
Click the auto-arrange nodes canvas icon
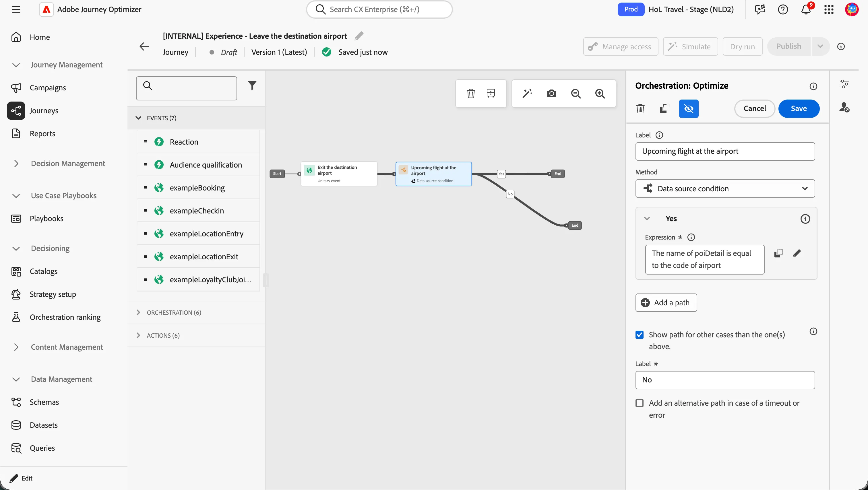pos(491,93)
